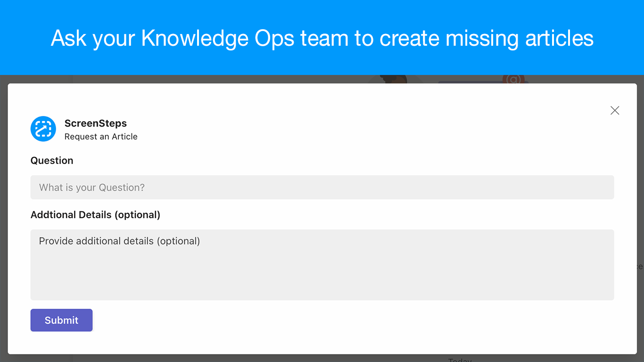The height and width of the screenshot is (362, 644).
Task: Click the avatar peeking above the dialog
Action: point(393,79)
